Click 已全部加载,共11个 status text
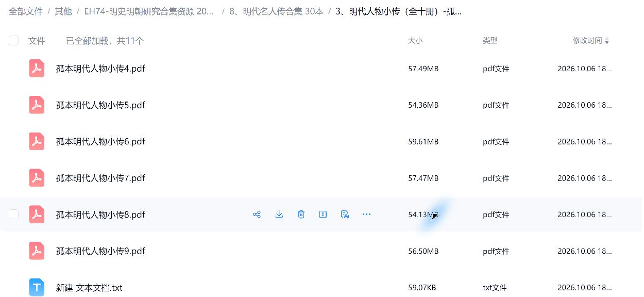The width and height of the screenshot is (644, 297). point(105,41)
